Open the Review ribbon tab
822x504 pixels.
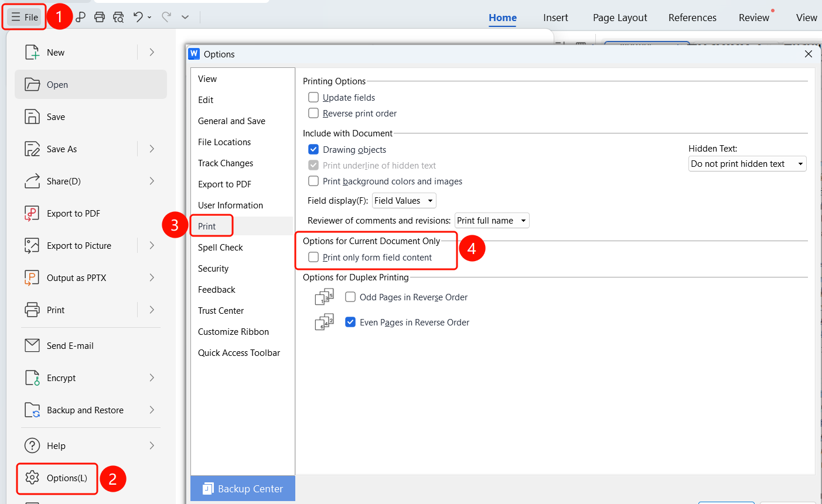click(754, 18)
